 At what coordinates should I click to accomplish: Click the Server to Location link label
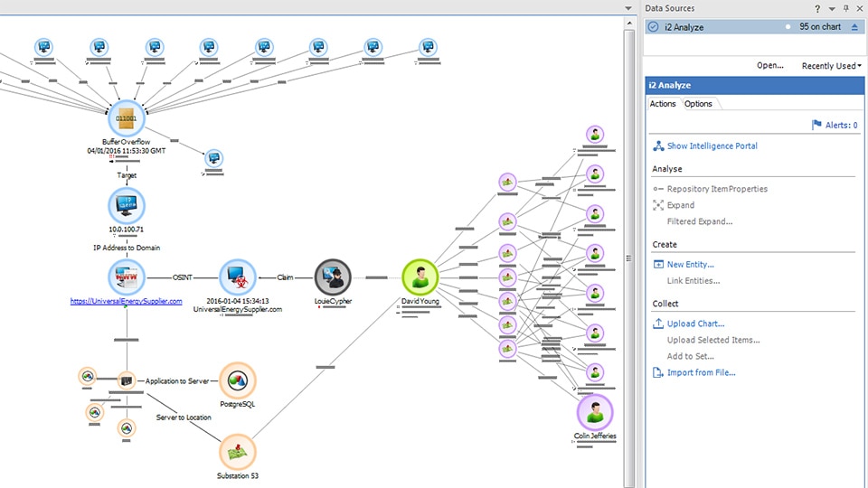click(184, 418)
